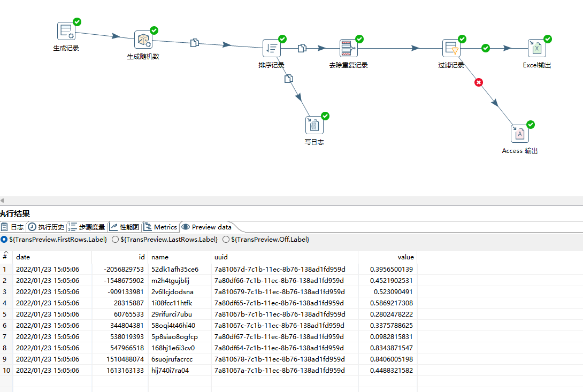The image size is (583, 392).
Task: Click red false-condition icon on hop to Access 输出
Action: point(479,82)
